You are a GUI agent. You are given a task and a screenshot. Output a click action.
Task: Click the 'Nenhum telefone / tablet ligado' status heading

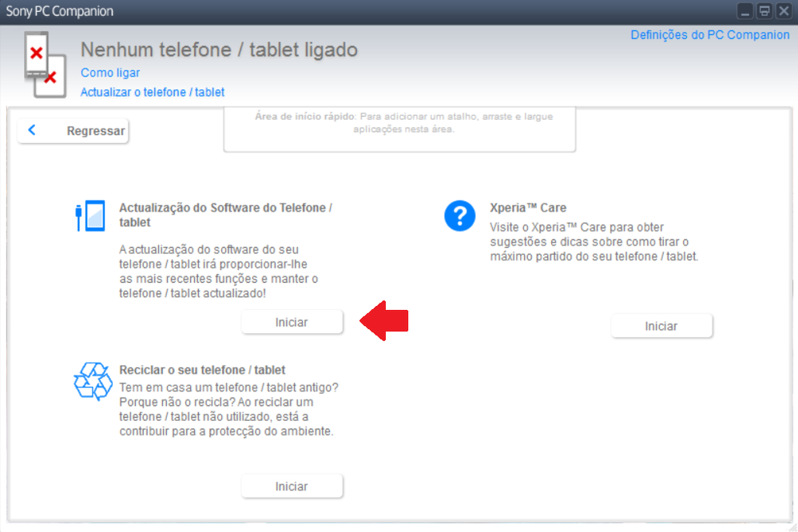219,50
